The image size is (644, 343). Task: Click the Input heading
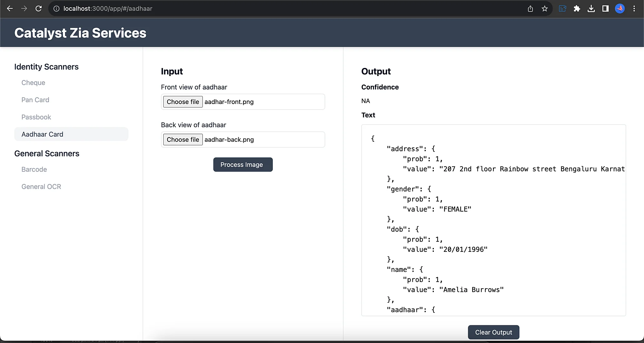(172, 71)
